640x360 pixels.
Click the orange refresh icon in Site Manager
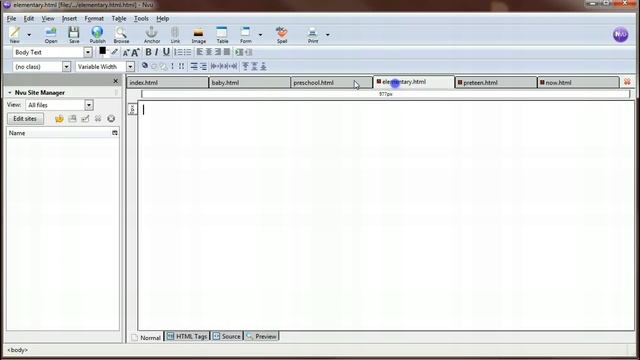pos(59,119)
